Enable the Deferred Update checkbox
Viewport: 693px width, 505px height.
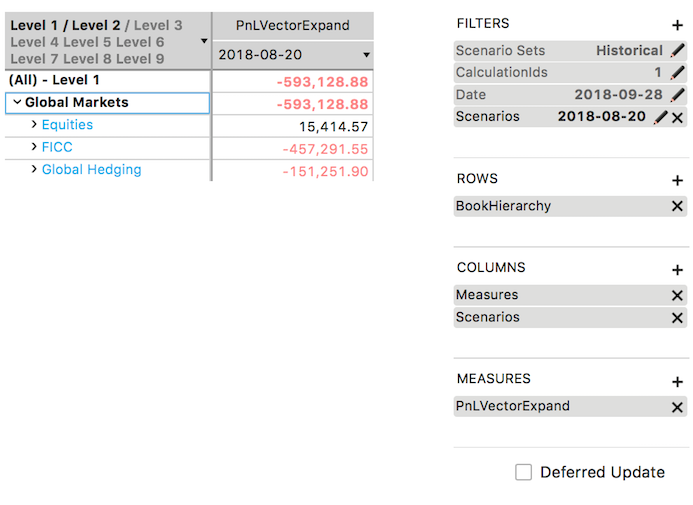pyautogui.click(x=523, y=472)
